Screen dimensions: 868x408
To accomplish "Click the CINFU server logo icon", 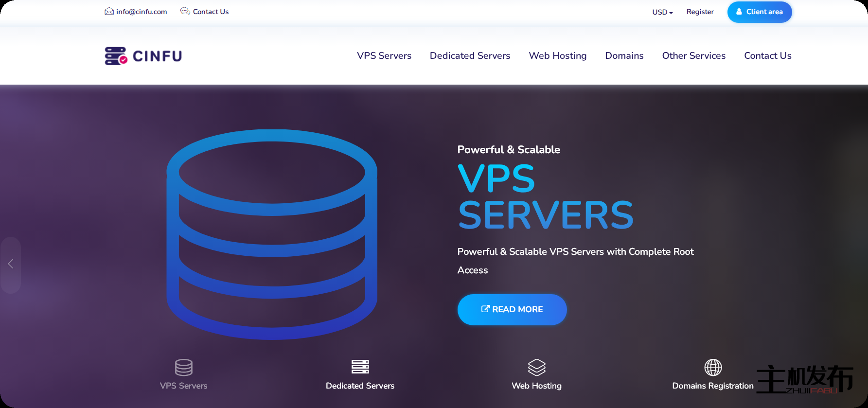I will pyautogui.click(x=116, y=56).
